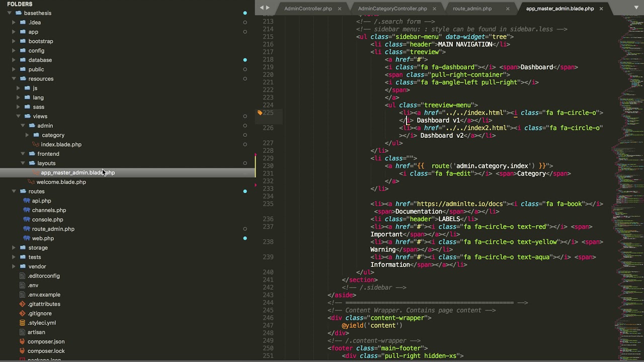
Task: Go to previous tab with left arrow
Action: pos(261,8)
